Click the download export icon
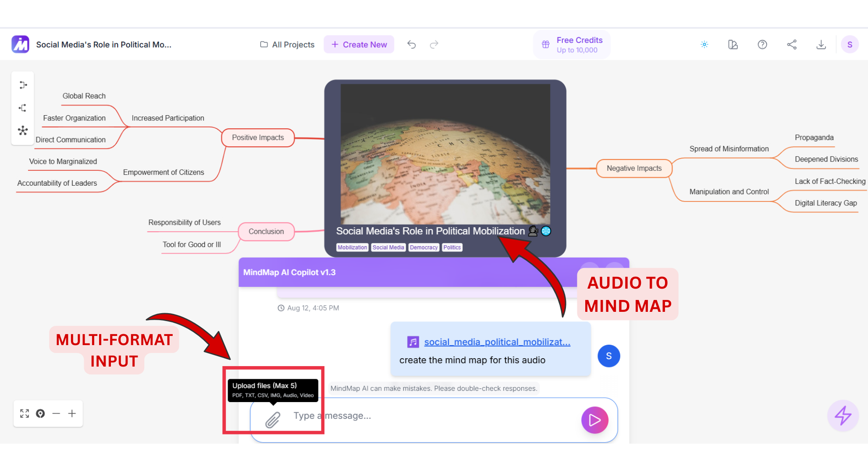The width and height of the screenshot is (868, 473). point(821,45)
